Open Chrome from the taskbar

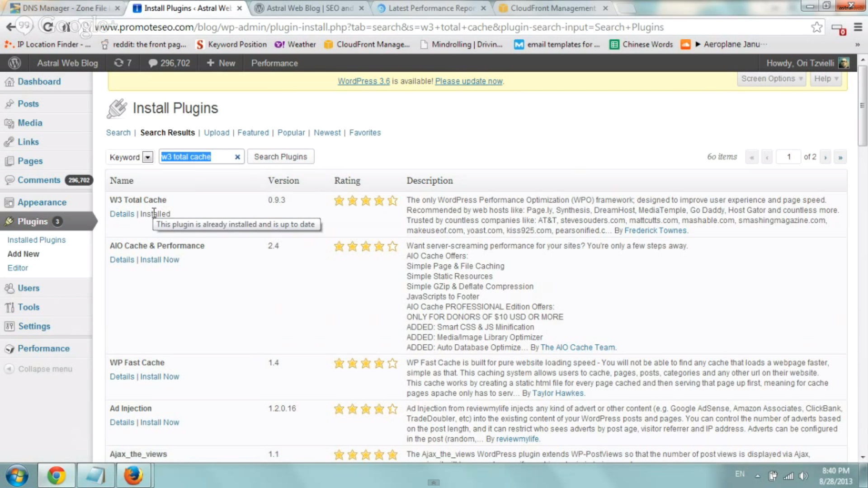click(x=56, y=476)
